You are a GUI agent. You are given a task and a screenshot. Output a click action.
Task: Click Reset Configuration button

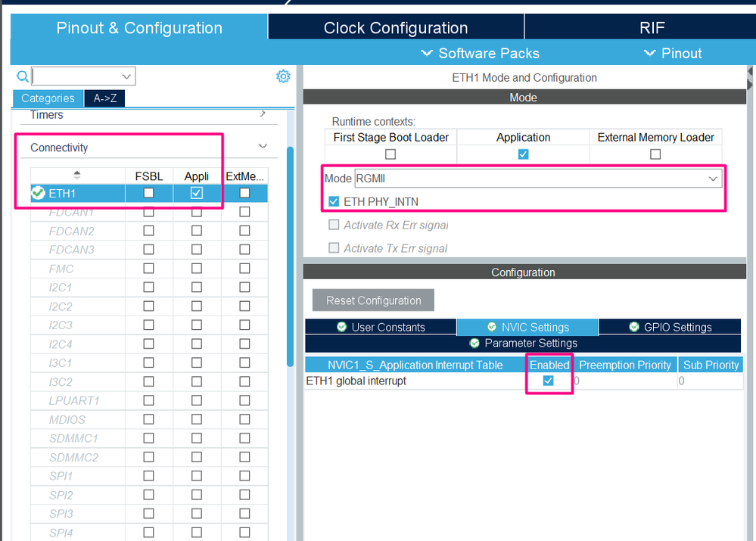point(373,300)
